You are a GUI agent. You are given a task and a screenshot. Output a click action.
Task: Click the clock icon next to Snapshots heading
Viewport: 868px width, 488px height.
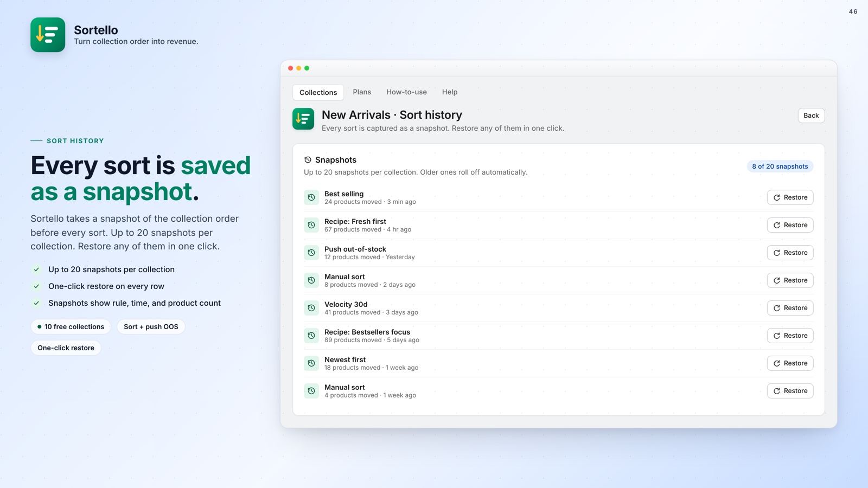tap(308, 160)
